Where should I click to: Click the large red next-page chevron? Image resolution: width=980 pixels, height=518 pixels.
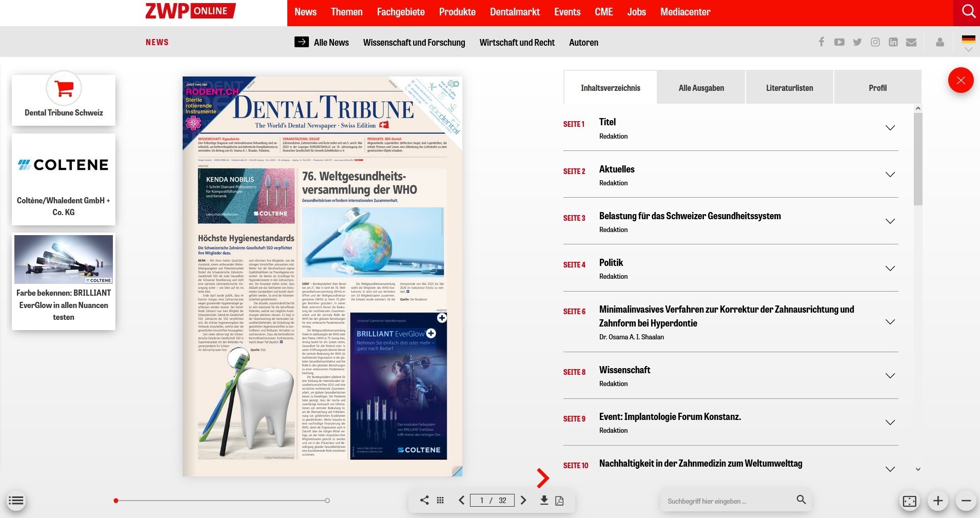543,478
